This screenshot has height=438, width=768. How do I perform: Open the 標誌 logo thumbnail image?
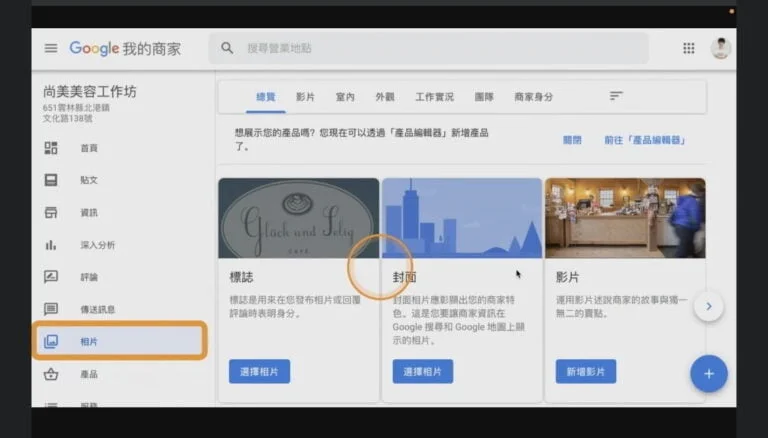pos(299,218)
